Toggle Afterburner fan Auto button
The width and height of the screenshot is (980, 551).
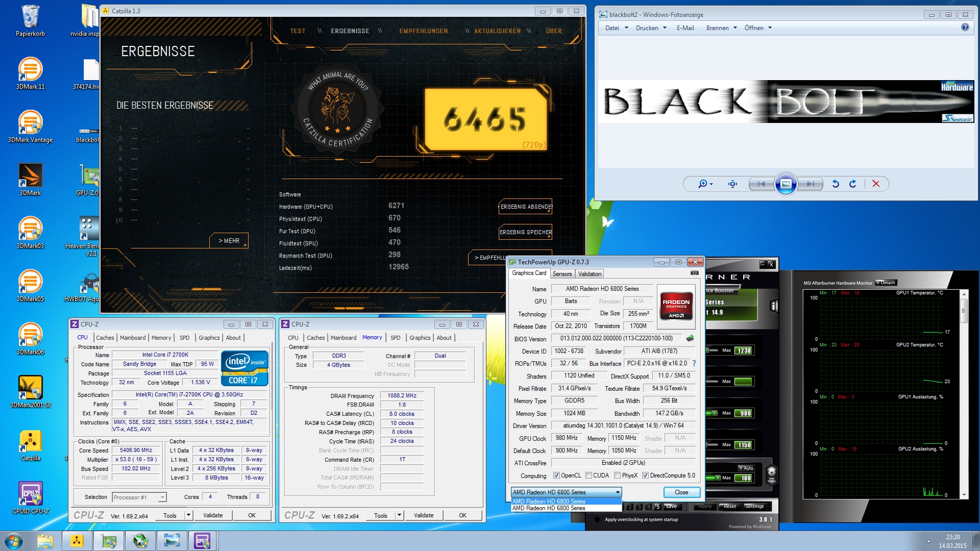point(746,468)
